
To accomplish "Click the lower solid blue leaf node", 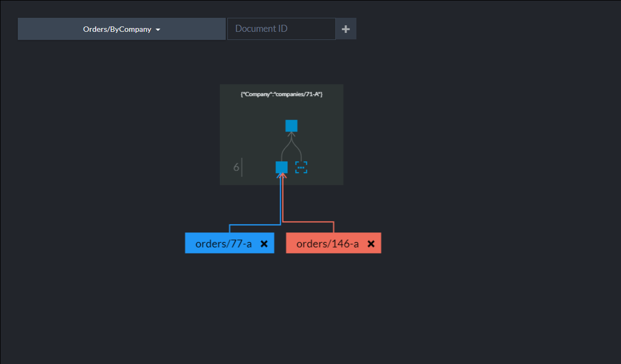I will point(281,167).
